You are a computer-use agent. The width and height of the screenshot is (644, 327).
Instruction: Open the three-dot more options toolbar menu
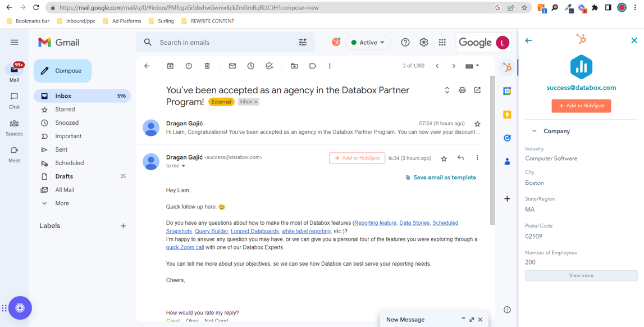tap(330, 66)
